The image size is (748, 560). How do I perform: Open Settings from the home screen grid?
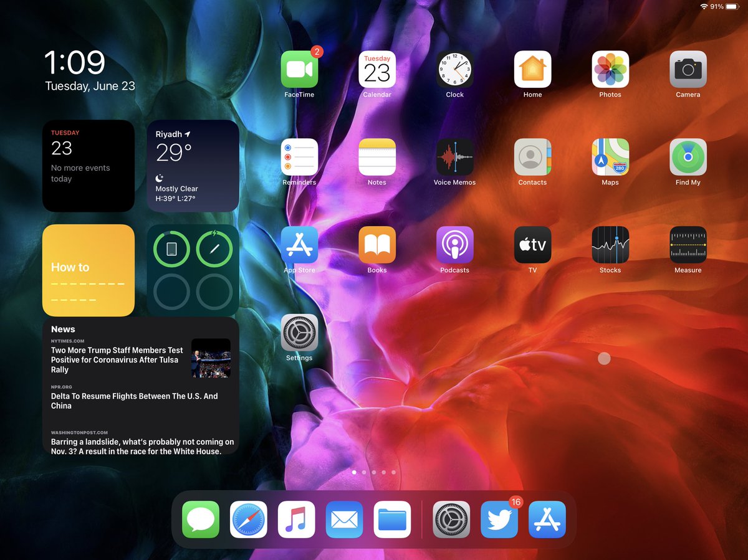pyautogui.click(x=299, y=333)
